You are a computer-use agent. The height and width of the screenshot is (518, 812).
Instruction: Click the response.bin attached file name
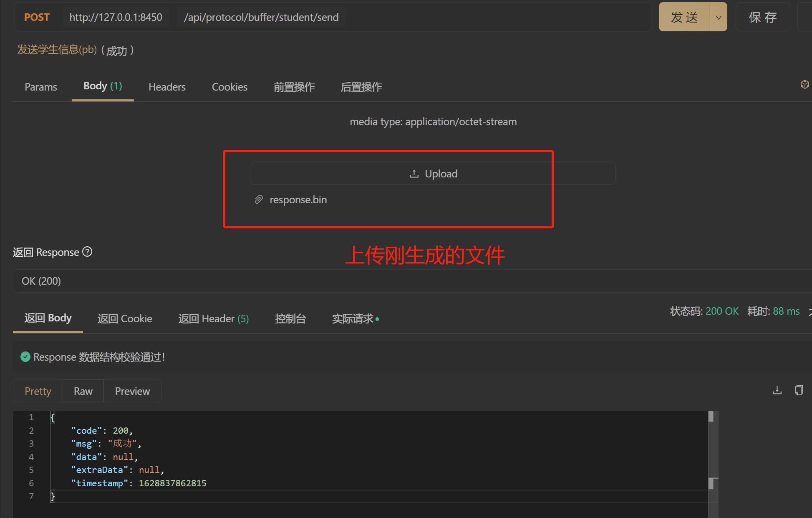298,200
